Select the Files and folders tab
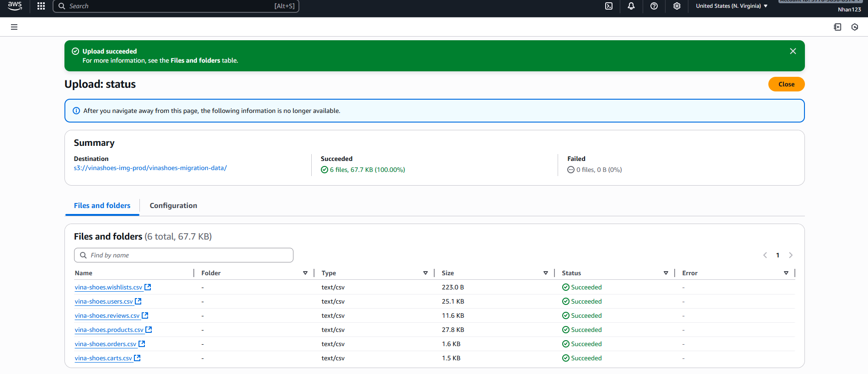Image resolution: width=868 pixels, height=374 pixels. 102,206
